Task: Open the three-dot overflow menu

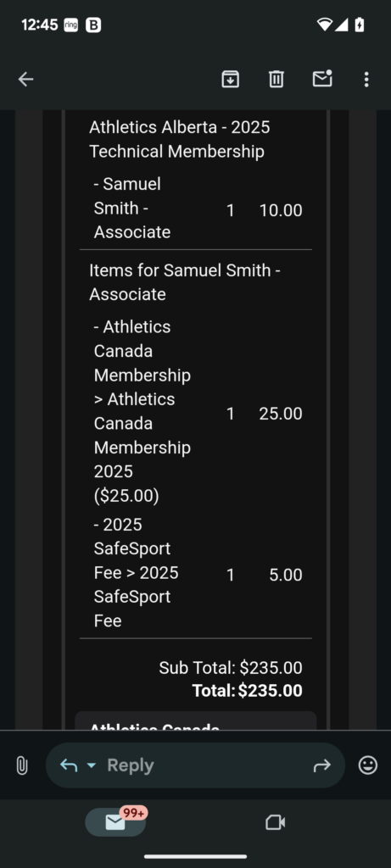Action: 366,80
